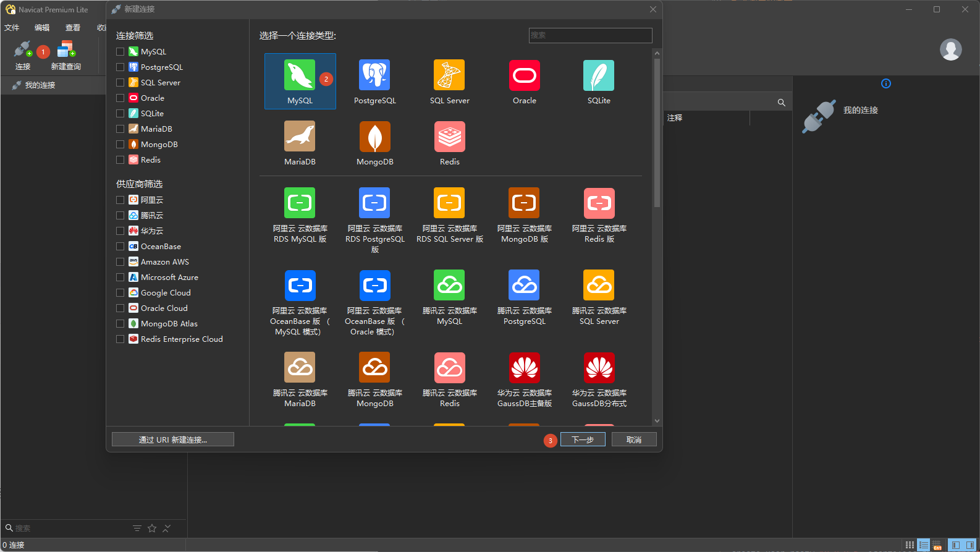The height and width of the screenshot is (552, 980).
Task: Select 阿里云 云数据库 MongoDB 版 tile
Action: 525,216
